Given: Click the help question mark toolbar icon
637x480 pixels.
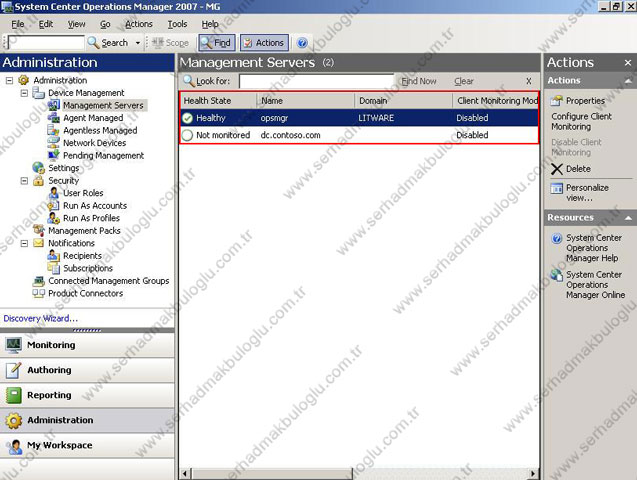Looking at the screenshot, I should pyautogui.click(x=302, y=43).
